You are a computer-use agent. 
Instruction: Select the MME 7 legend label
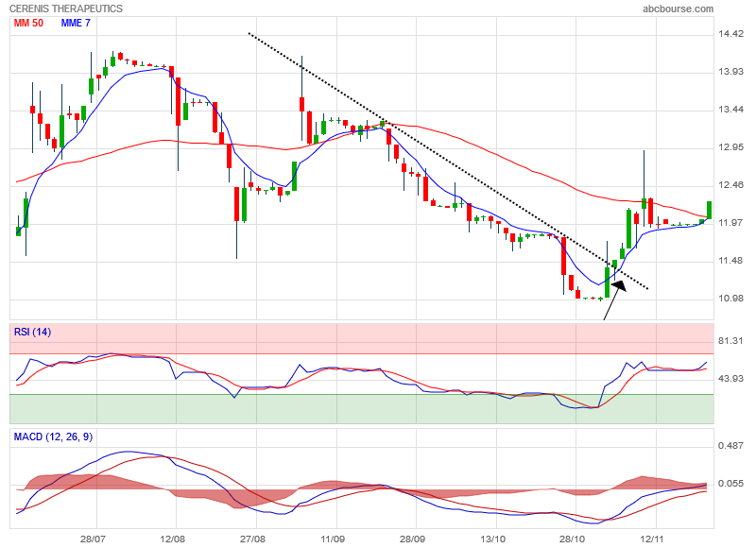76,23
